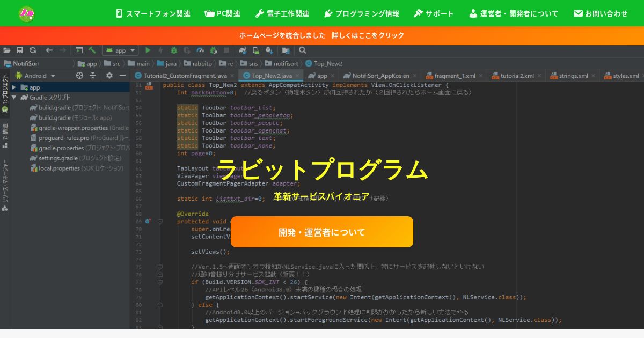The height and width of the screenshot is (338, 644).
Task: Click the Make Project hammer icon
Action: click(92, 50)
